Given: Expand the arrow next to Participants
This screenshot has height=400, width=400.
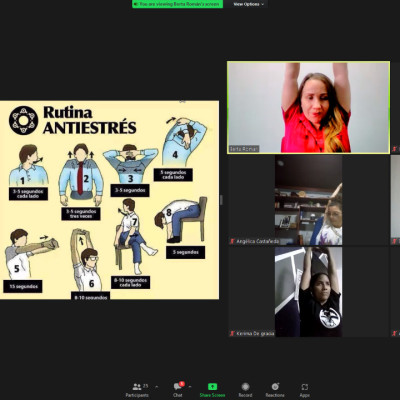Looking at the screenshot, I should 157,387.
